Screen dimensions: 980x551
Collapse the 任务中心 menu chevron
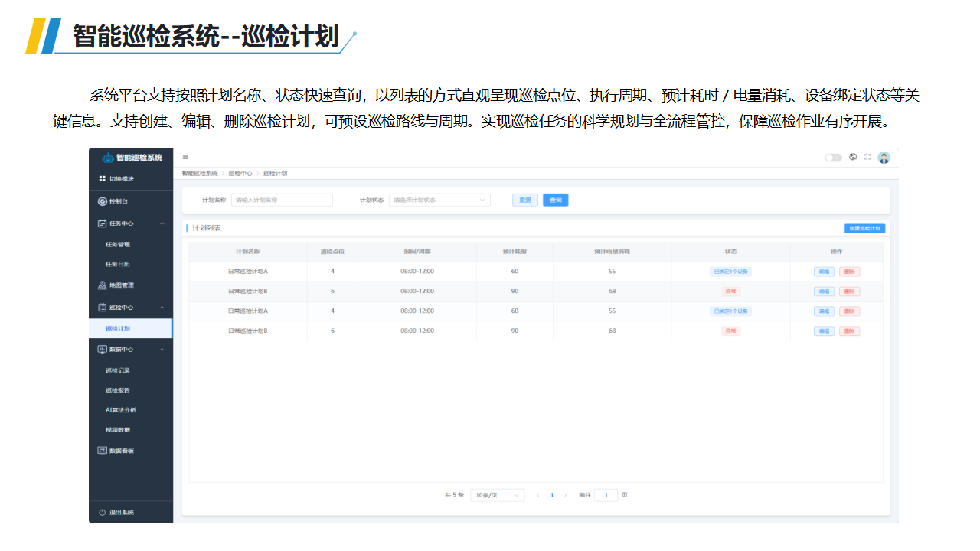162,223
